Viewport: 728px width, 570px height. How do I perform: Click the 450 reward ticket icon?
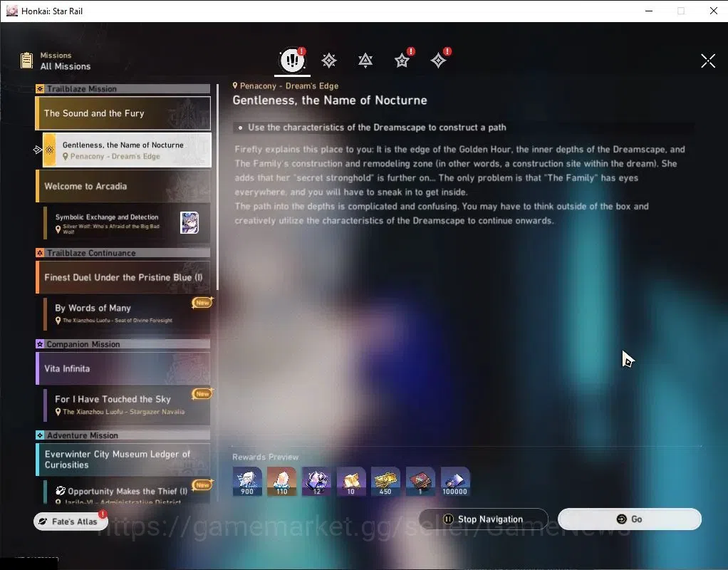coord(385,482)
